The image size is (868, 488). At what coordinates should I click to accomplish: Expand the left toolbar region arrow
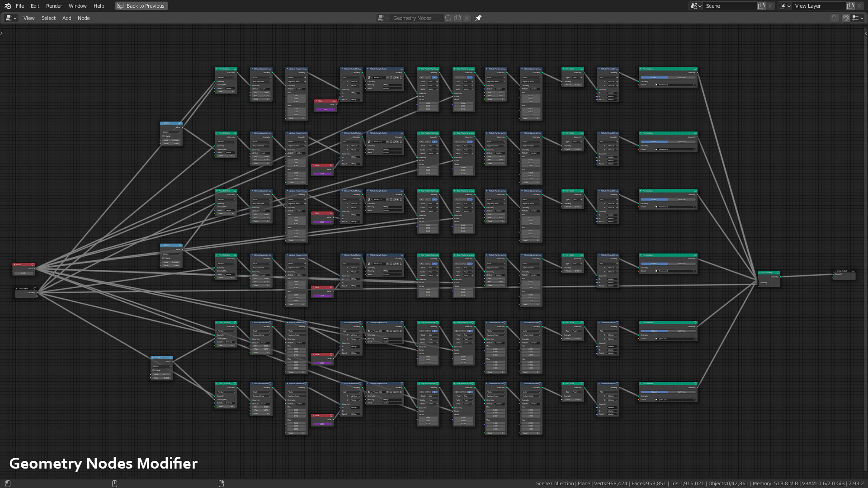point(2,33)
